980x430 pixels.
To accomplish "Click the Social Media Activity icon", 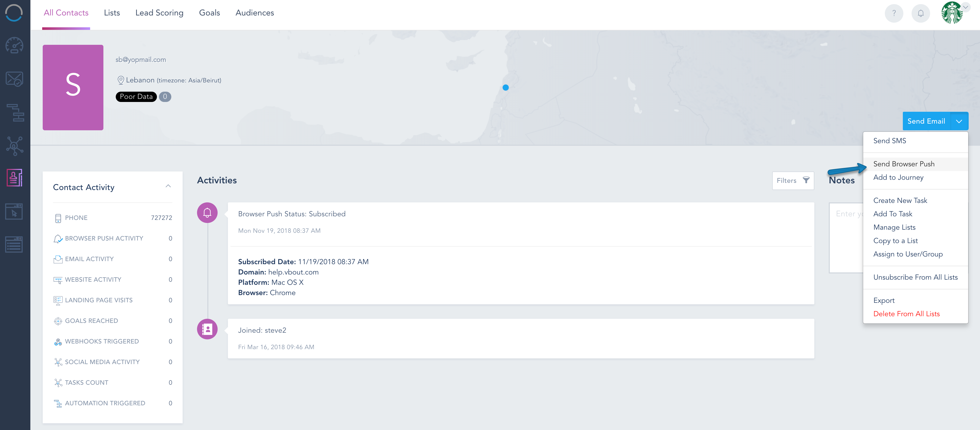I will (58, 362).
